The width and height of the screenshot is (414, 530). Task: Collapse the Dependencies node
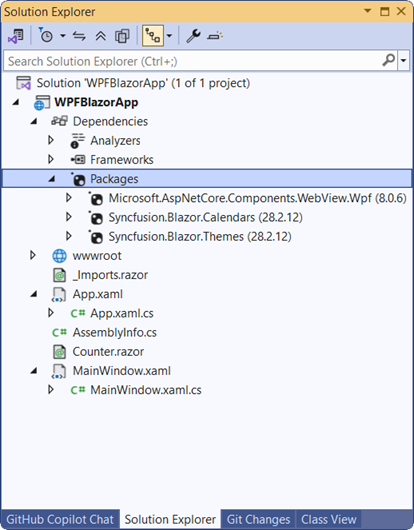(33, 121)
